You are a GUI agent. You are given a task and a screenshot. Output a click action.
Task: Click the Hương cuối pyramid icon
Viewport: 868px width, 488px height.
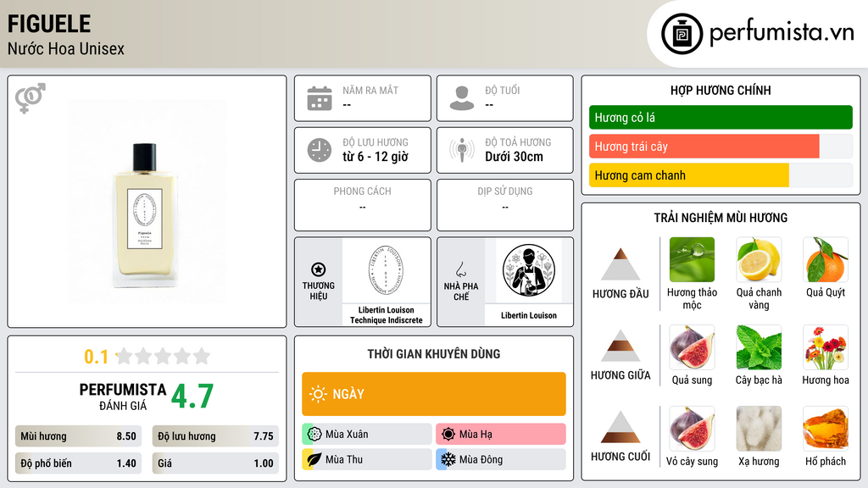pyautogui.click(x=620, y=427)
